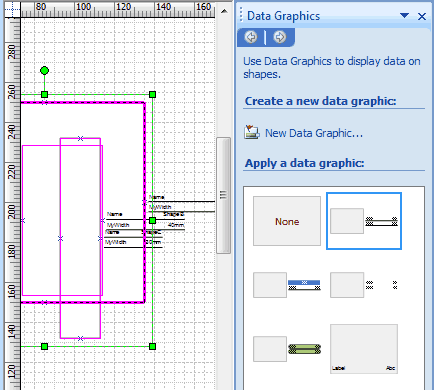The image size is (434, 390).
Task: Open the Data Graphics pane dropdown menu
Action: [404, 16]
